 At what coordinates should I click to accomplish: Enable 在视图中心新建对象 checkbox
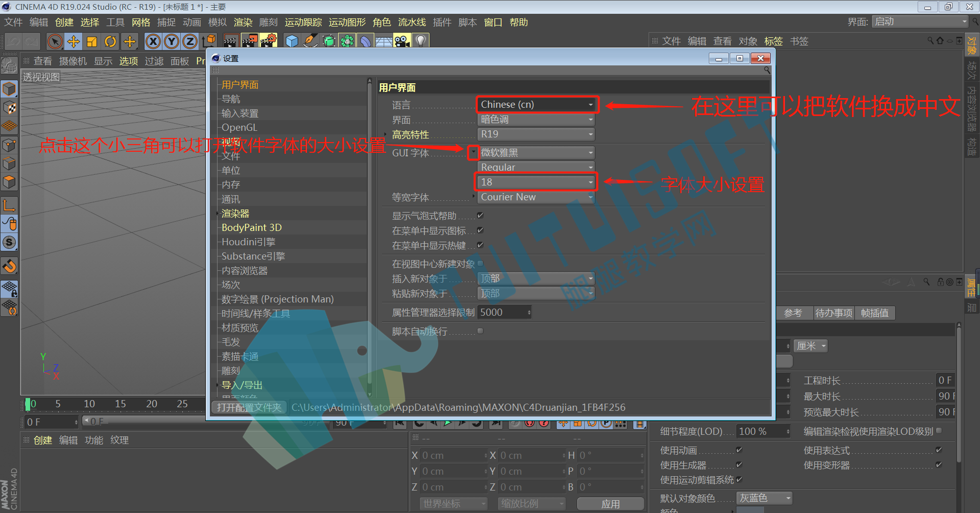coord(480,264)
